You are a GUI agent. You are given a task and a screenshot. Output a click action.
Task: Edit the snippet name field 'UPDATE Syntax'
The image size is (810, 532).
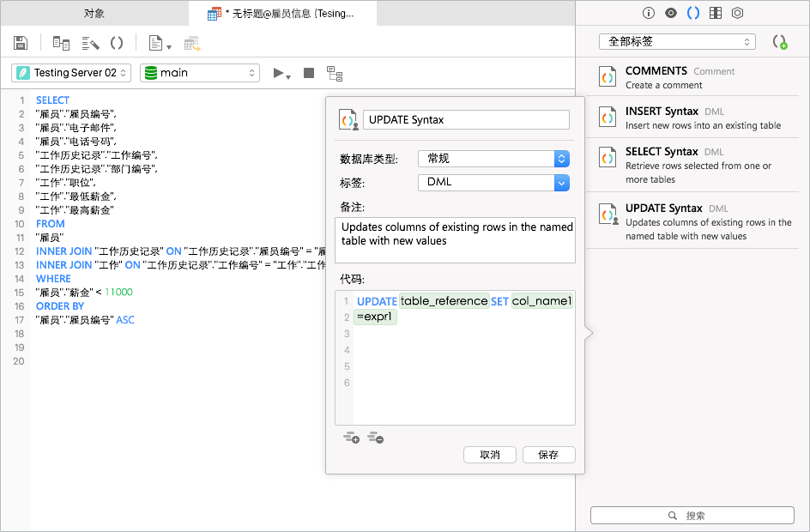pos(467,120)
